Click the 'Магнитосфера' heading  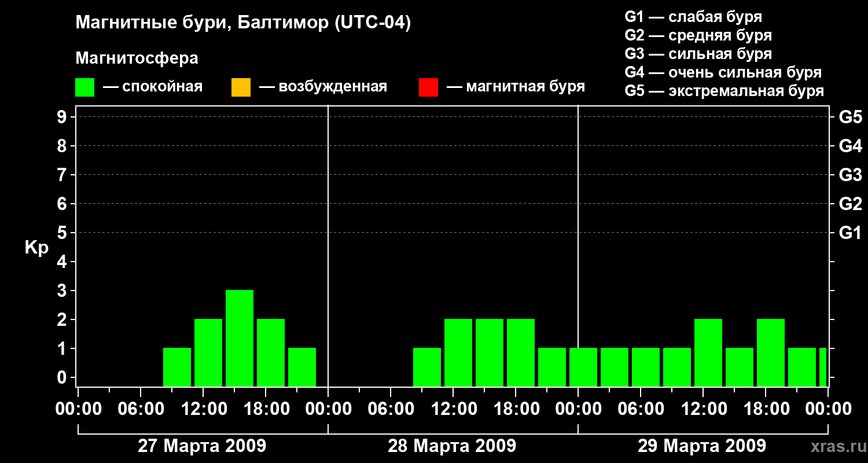(137, 58)
